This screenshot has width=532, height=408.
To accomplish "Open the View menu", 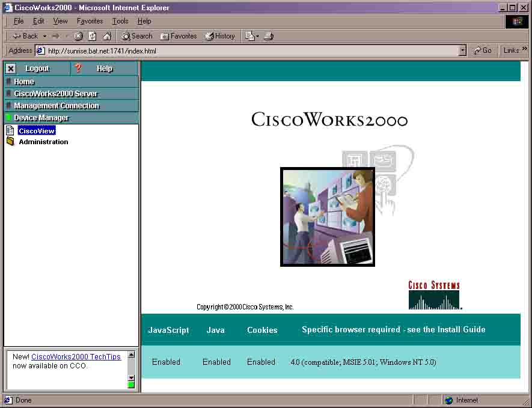I will pos(60,21).
